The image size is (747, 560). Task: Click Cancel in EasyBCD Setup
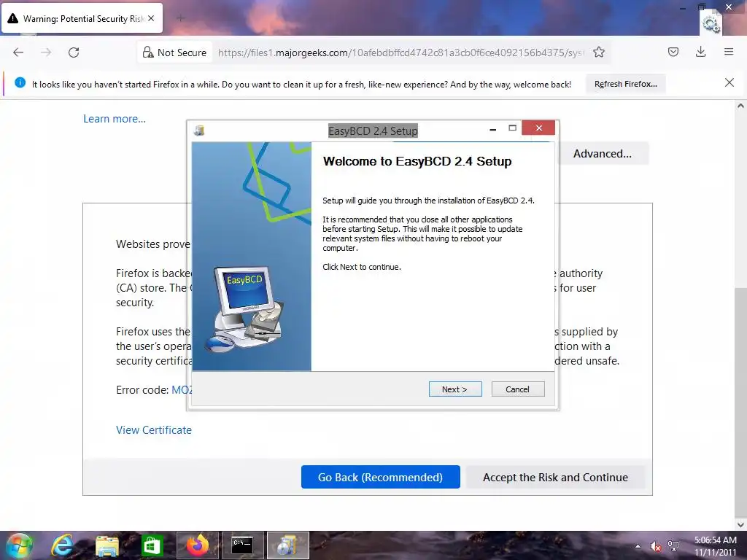pyautogui.click(x=518, y=389)
